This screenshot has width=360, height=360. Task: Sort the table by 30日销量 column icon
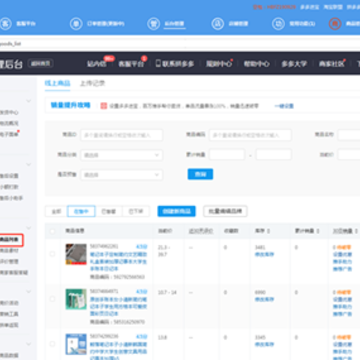(356, 231)
